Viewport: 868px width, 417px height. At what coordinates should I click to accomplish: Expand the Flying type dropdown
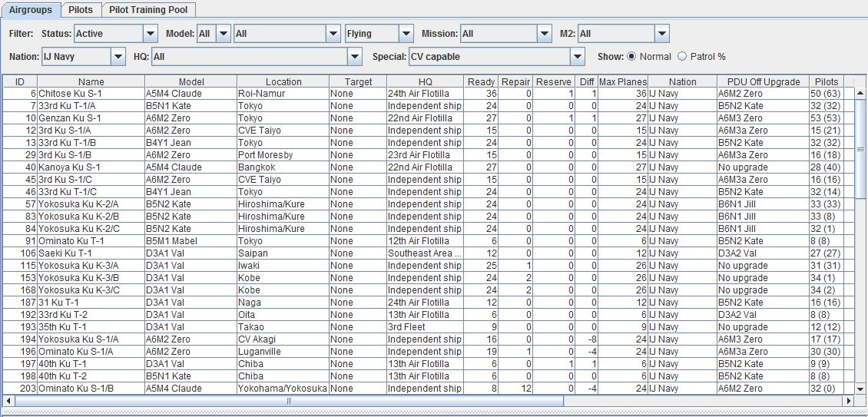[406, 34]
